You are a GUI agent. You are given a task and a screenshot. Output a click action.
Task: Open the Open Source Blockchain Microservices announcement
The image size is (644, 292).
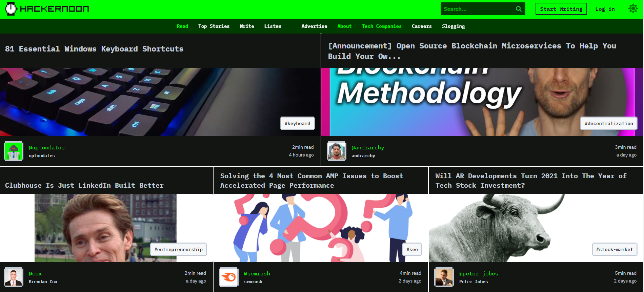[x=472, y=51]
